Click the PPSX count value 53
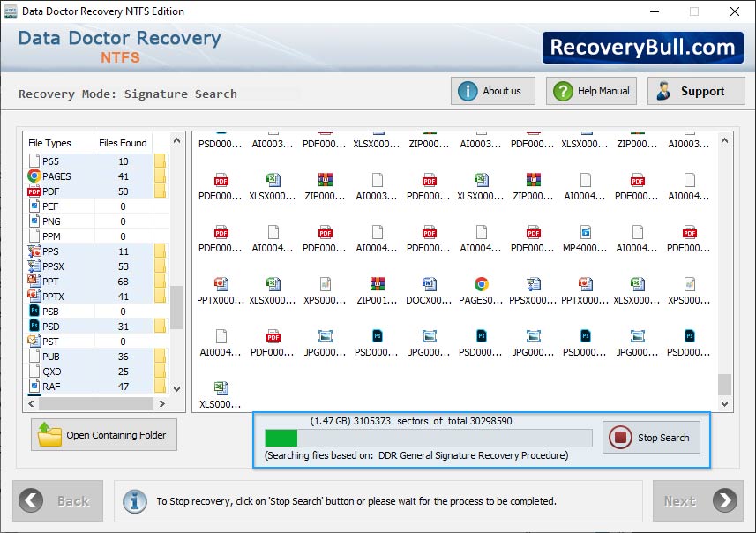 point(124,266)
